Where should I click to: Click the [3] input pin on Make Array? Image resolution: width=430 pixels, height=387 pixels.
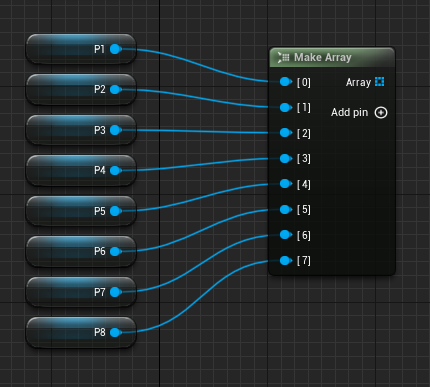286,158
